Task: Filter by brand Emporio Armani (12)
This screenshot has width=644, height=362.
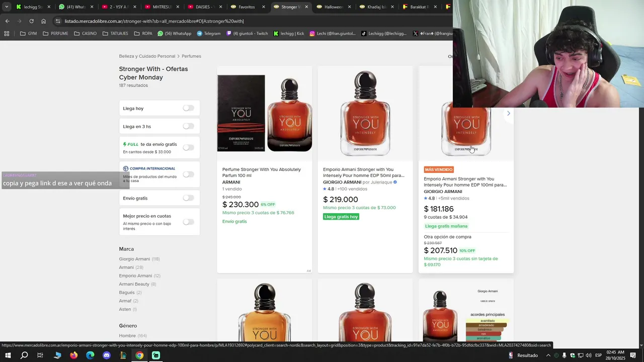Action: [139, 276]
